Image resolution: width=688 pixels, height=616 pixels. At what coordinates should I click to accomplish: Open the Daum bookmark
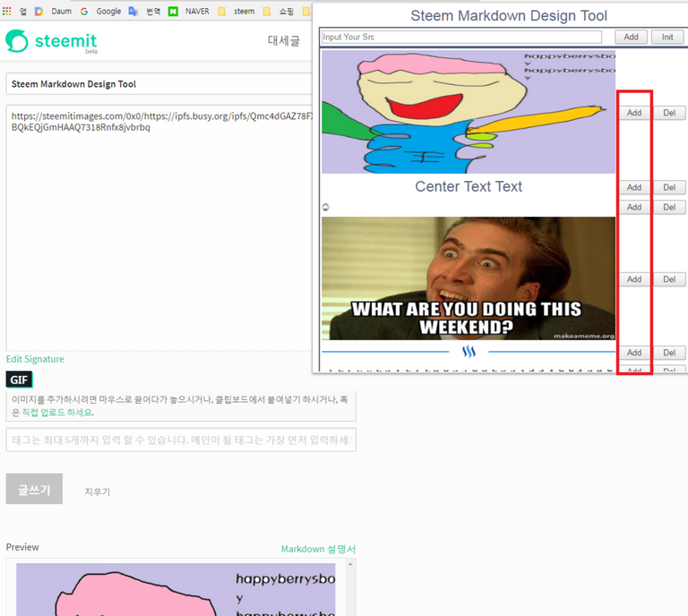tap(54, 11)
